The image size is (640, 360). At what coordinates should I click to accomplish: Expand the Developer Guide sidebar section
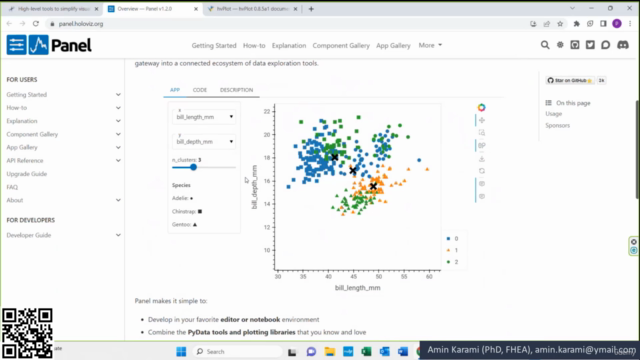118,235
